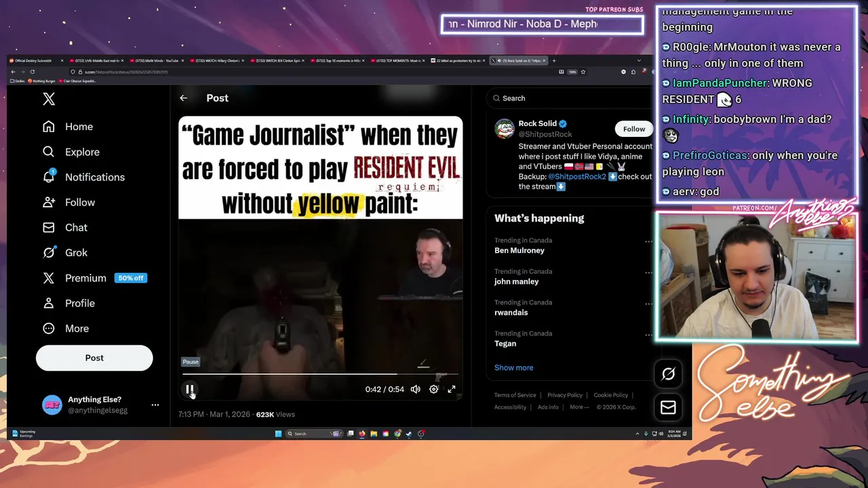Open a new browser tab
868x488 pixels.
click(553, 60)
